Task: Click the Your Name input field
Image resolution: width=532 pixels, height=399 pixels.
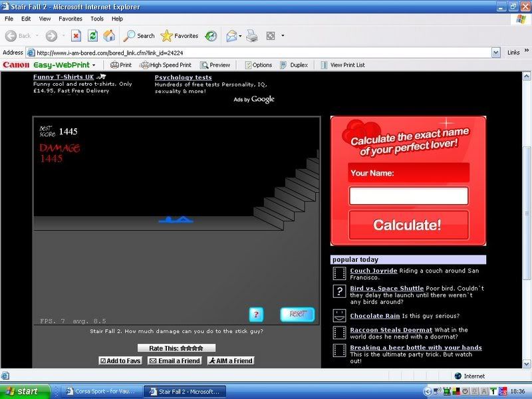Action: [x=408, y=196]
